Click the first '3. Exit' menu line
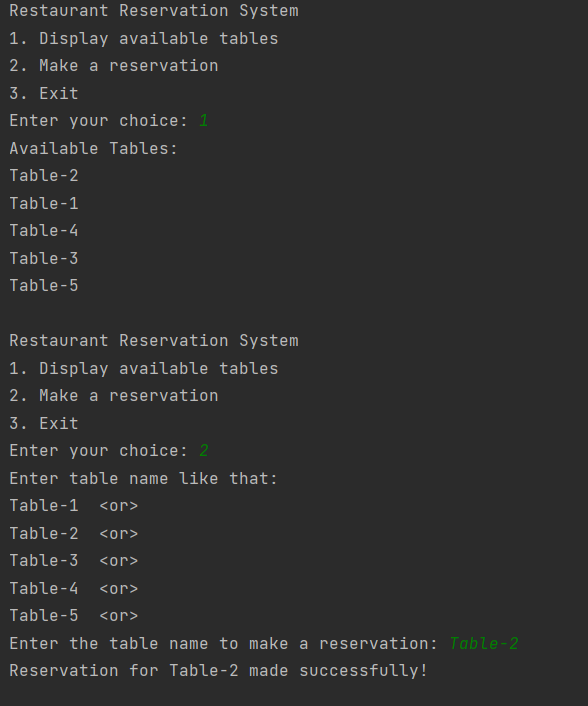 click(44, 93)
